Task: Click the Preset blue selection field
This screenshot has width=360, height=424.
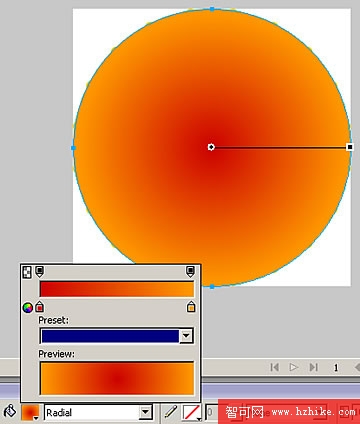Action: (x=110, y=336)
